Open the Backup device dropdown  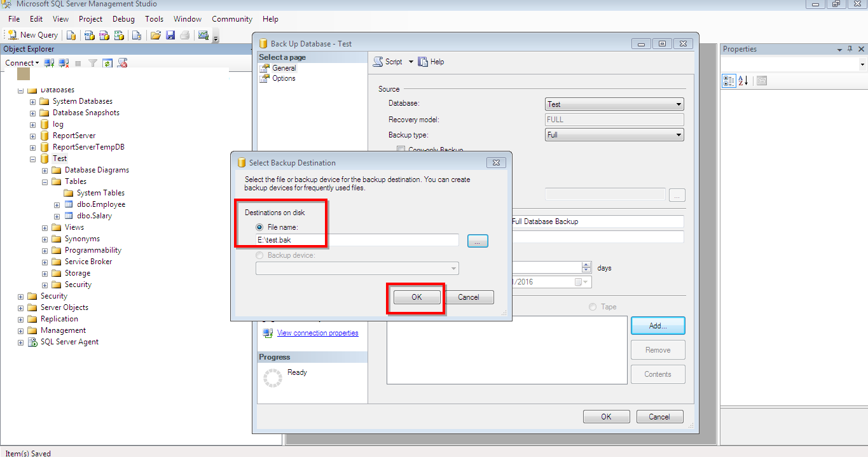click(357, 269)
